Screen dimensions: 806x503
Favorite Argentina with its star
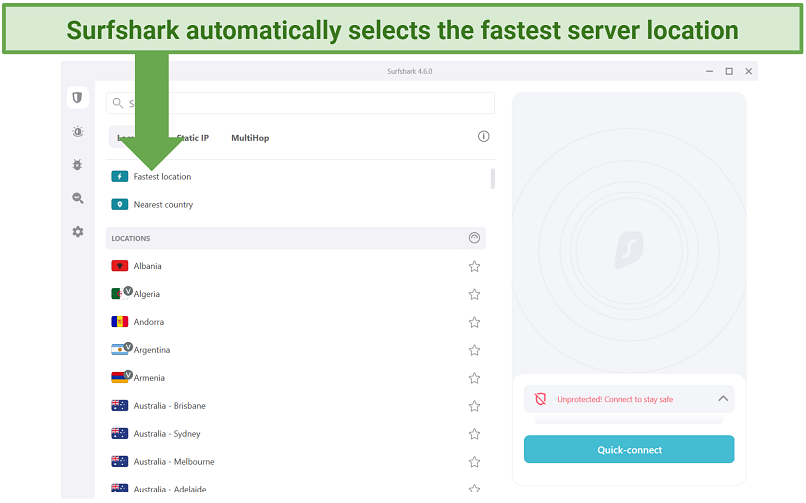[474, 350]
